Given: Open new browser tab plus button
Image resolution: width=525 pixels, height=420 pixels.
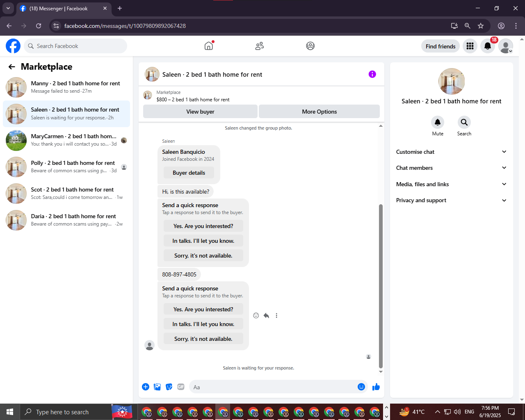Looking at the screenshot, I should click(120, 8).
